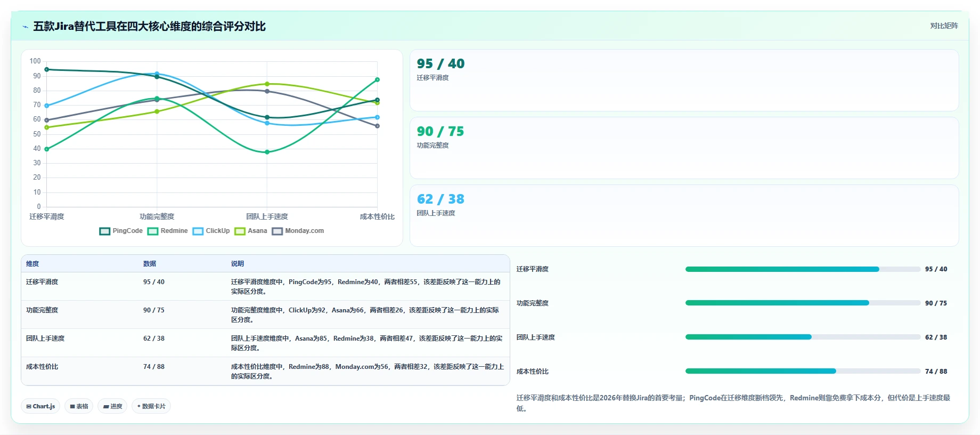Screen dimensions: 980x435
Task: Click PingCode data point at 迁移平滑度
Action: pyautogui.click(x=47, y=69)
